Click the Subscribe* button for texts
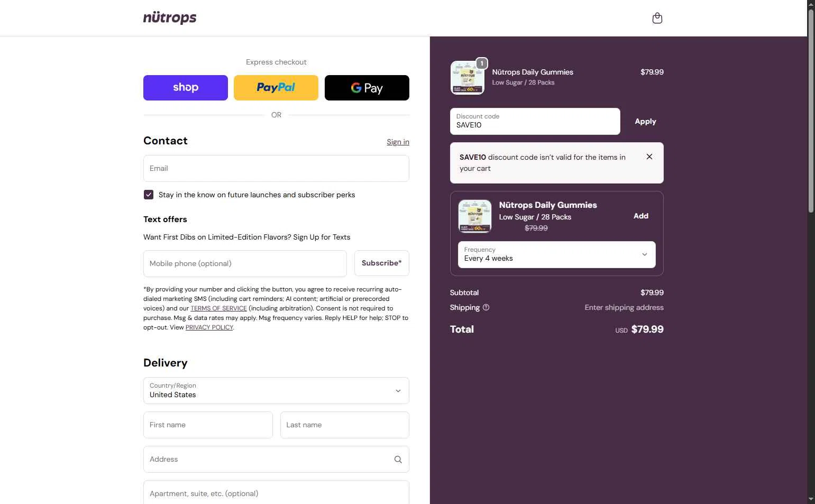Image resolution: width=815 pixels, height=504 pixels. [382, 263]
